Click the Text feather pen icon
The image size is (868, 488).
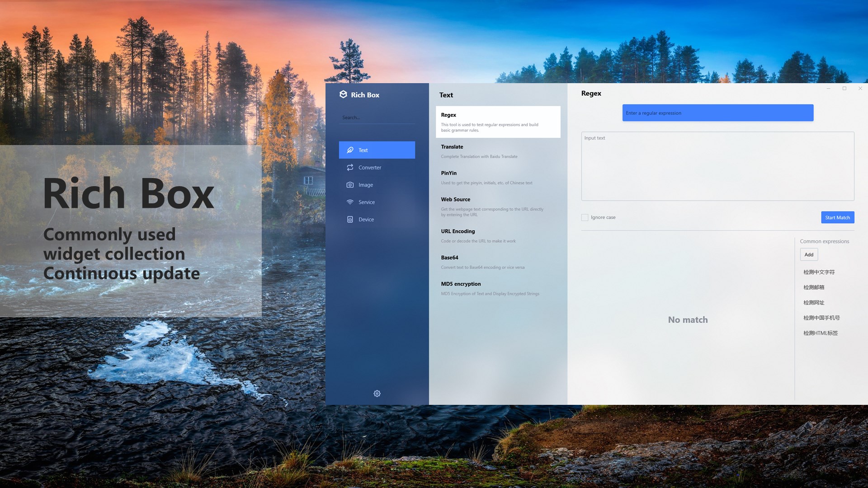click(350, 150)
